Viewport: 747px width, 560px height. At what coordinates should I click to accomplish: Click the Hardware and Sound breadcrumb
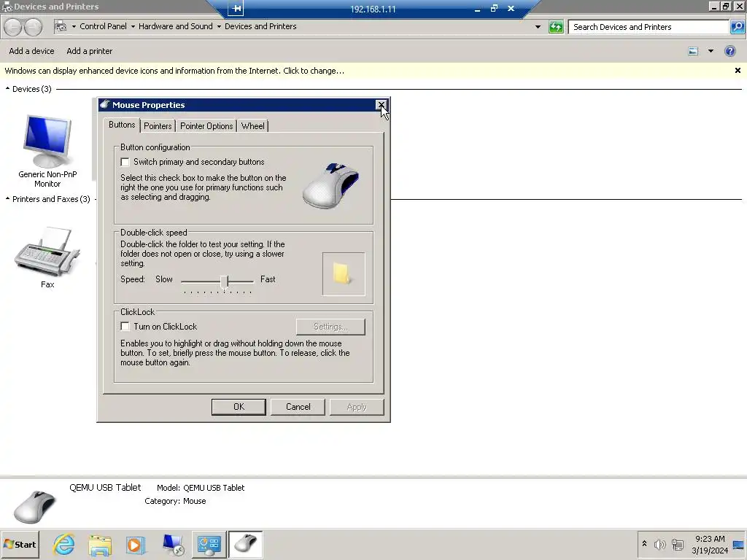coord(175,27)
